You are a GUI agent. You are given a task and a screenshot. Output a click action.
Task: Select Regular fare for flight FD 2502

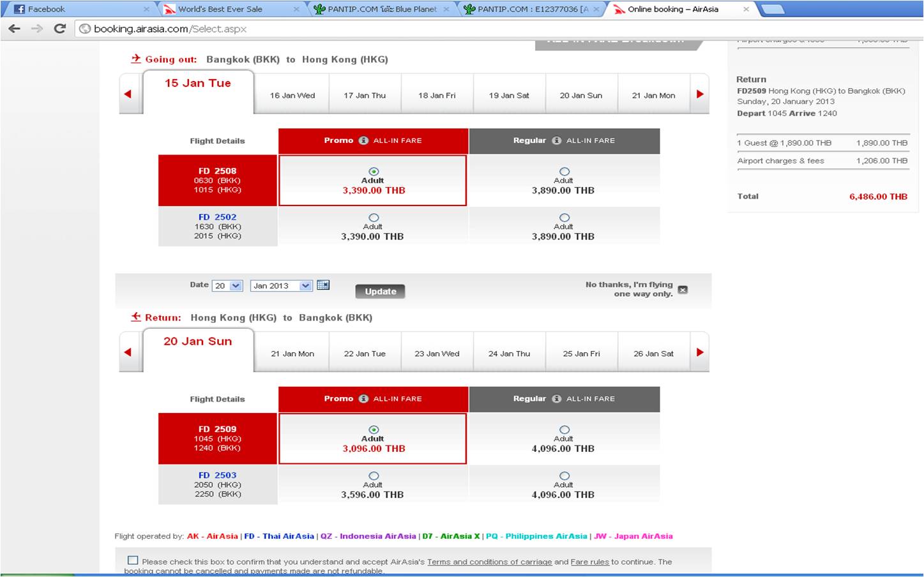(x=564, y=218)
